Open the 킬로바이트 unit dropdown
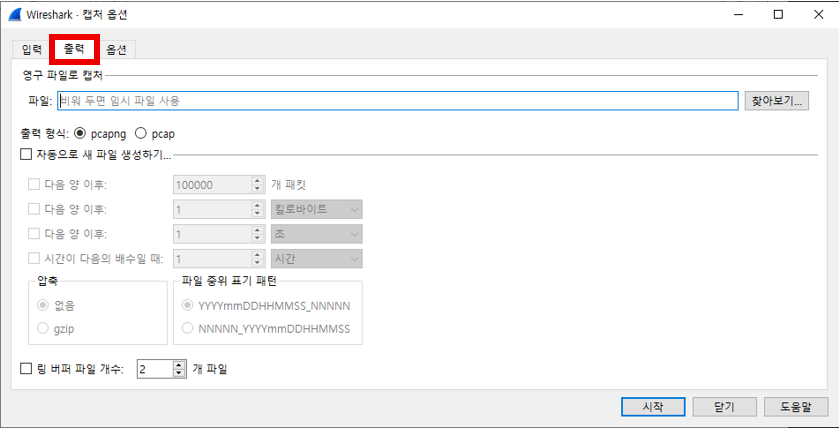839x428 pixels. [x=316, y=209]
